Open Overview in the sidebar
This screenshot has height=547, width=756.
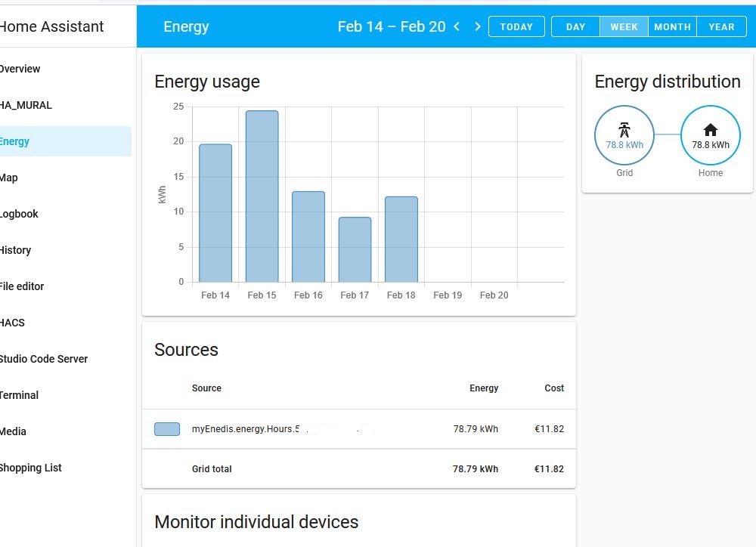tap(20, 69)
